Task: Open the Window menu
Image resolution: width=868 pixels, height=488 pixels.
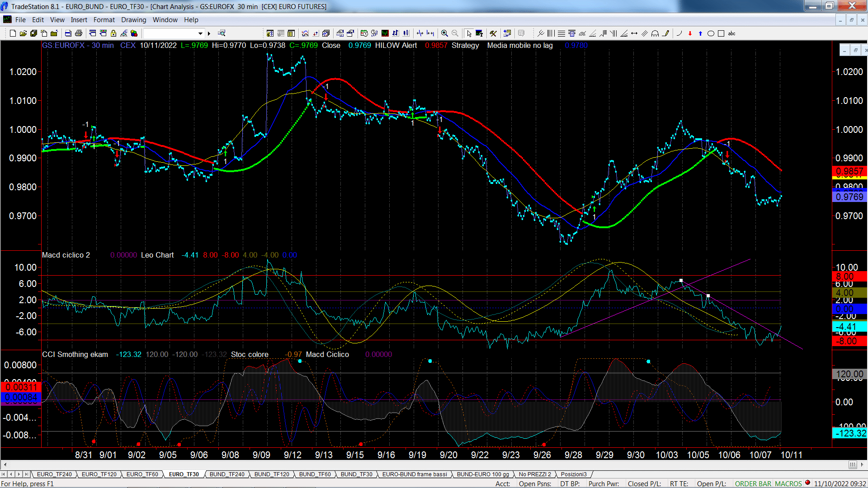Action: pyautogui.click(x=165, y=20)
